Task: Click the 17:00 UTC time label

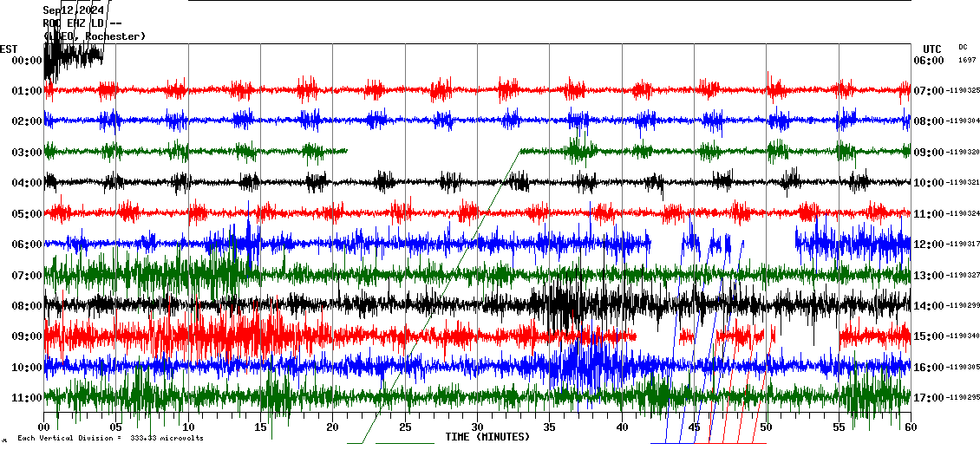Action: 928,398
